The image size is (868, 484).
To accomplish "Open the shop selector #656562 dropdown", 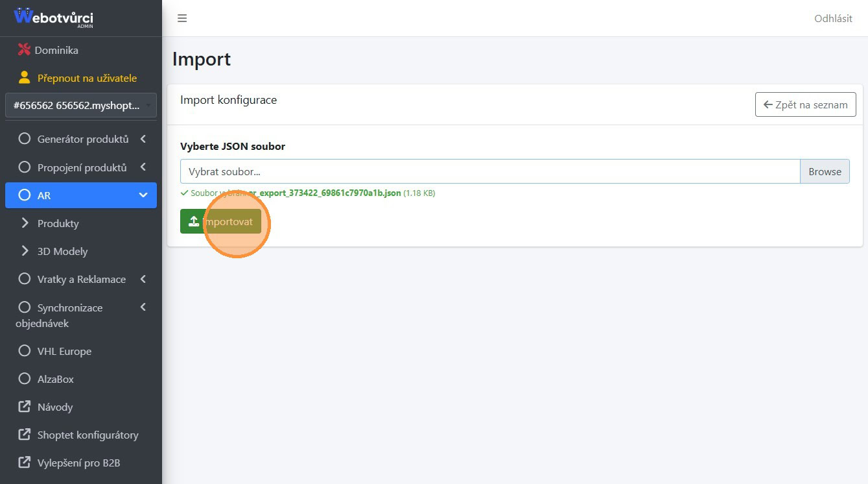I will [x=81, y=105].
